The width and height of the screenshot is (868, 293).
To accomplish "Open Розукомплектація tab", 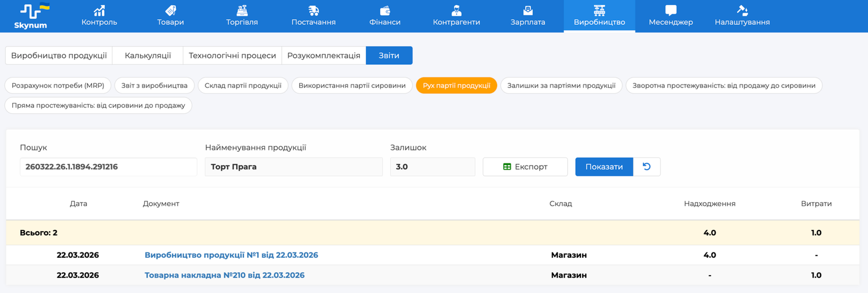I will (323, 56).
